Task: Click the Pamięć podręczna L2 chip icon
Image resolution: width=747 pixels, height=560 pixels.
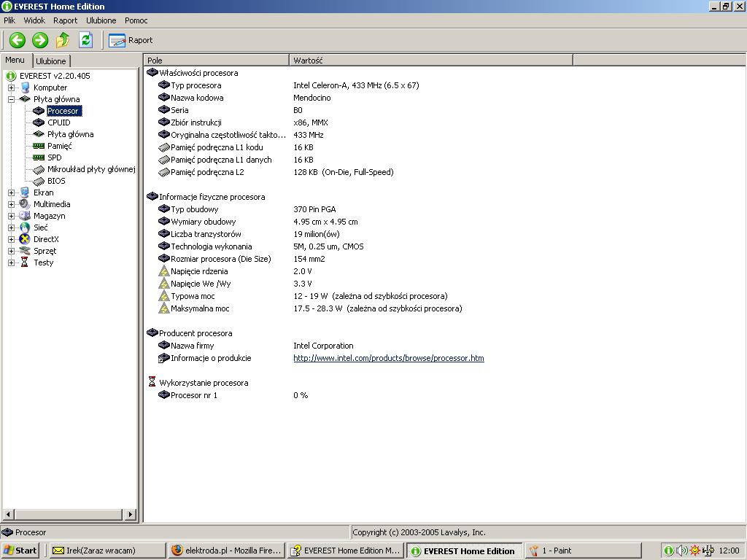Action: pos(164,172)
